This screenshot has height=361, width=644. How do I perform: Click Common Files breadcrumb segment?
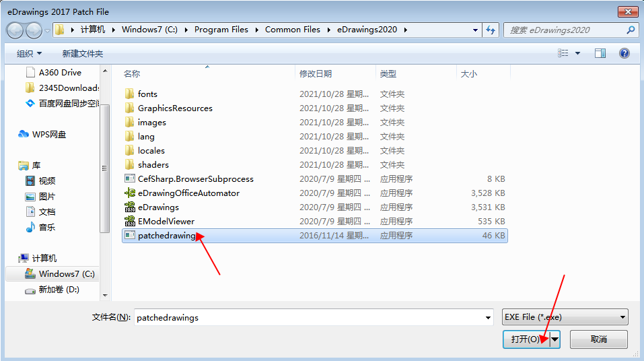(x=293, y=30)
